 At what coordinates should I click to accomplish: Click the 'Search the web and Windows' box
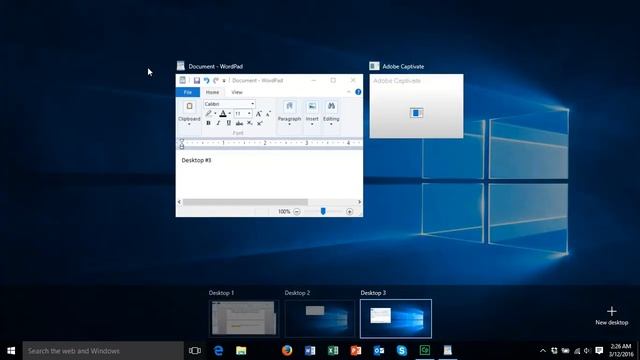click(103, 351)
